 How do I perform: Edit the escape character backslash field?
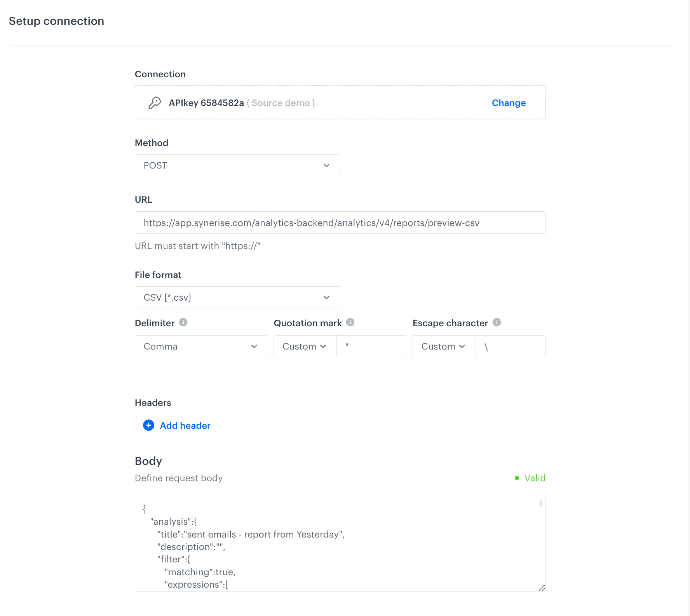tap(511, 346)
